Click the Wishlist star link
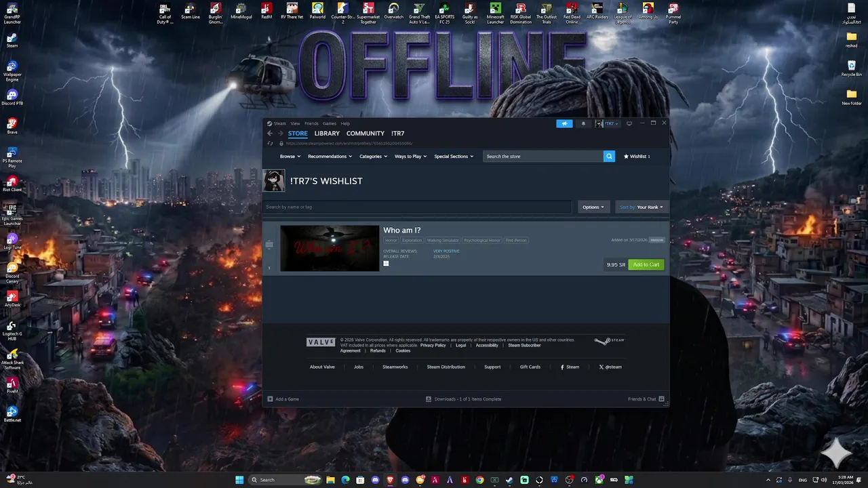Screen dimensions: 868x488 click(637, 157)
